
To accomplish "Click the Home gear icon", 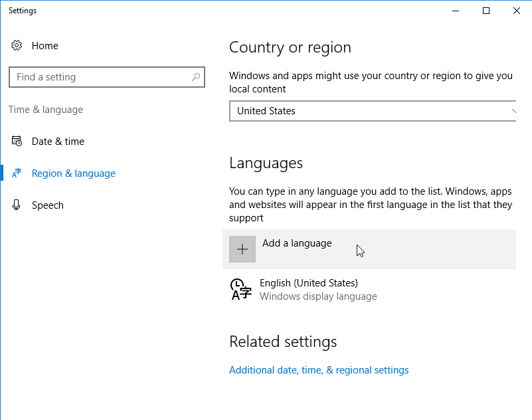I will [17, 45].
